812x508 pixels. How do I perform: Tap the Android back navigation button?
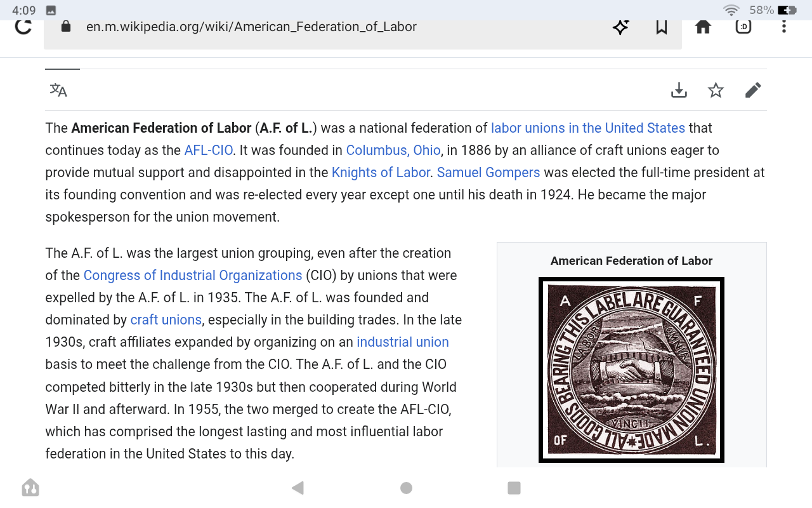click(298, 488)
